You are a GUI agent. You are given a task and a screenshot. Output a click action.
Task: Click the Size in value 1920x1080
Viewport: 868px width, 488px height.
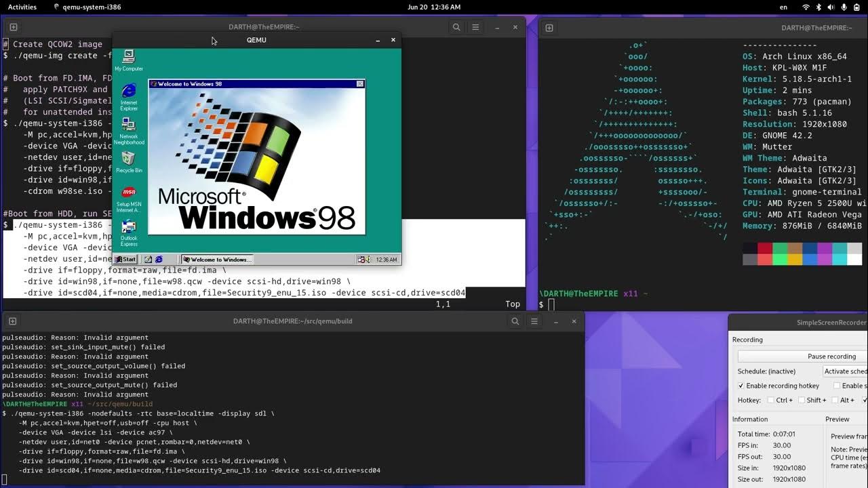(790, 468)
